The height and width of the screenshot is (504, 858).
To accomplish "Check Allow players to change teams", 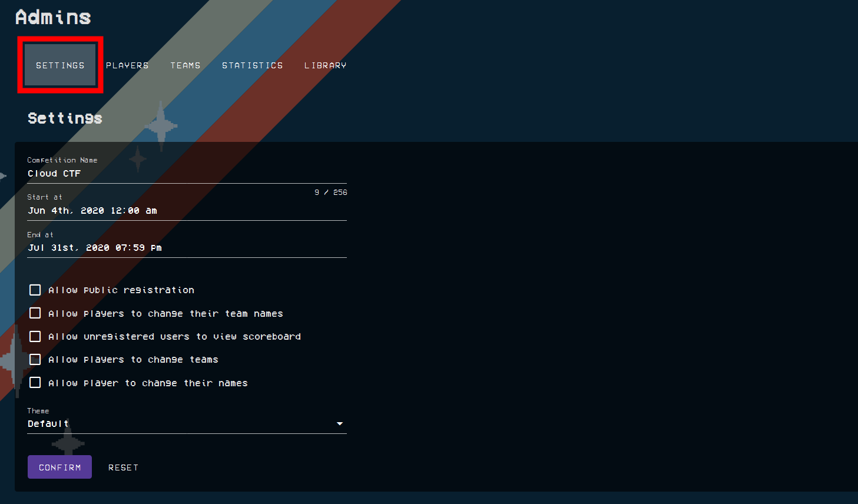I will [35, 359].
